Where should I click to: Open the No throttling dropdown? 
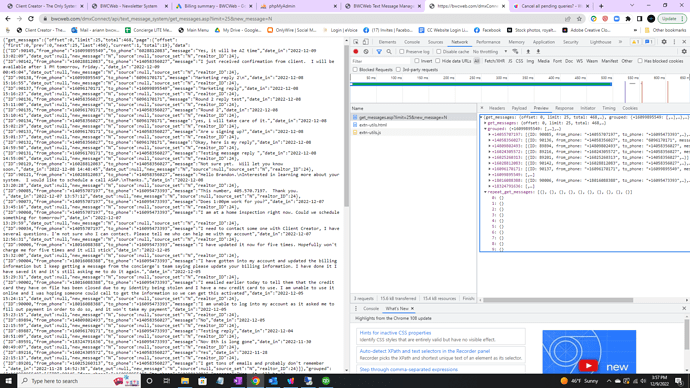[490, 51]
